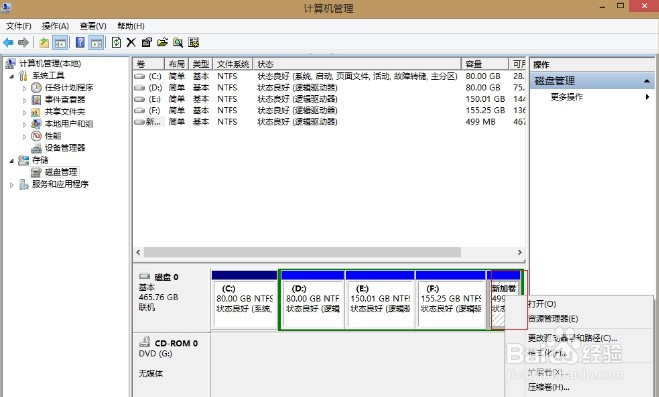Screen dimensions: 659x397
Task: Select the (D:) row in volume list
Action: [x=329, y=87]
